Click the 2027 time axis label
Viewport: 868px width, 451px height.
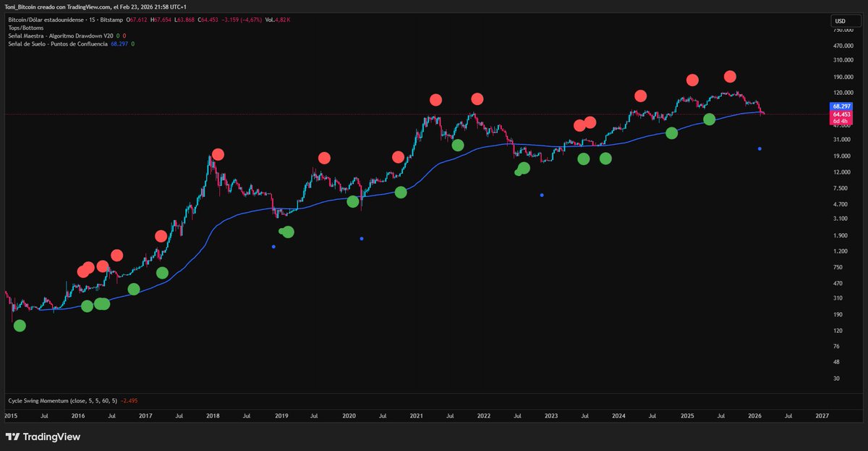pos(822,416)
